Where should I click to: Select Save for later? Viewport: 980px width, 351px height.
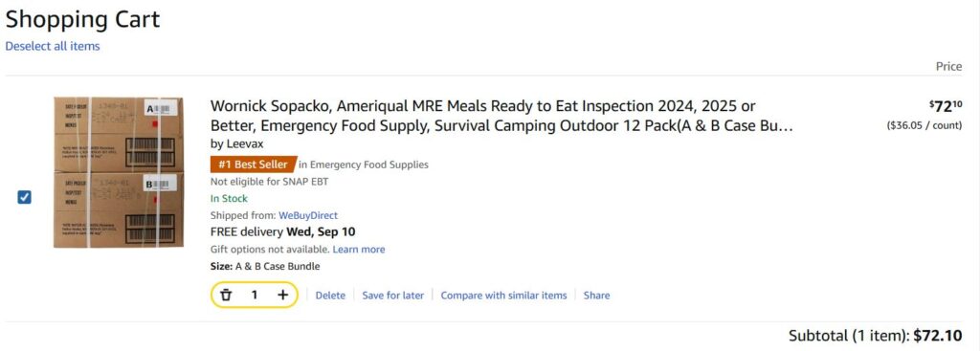tap(393, 296)
